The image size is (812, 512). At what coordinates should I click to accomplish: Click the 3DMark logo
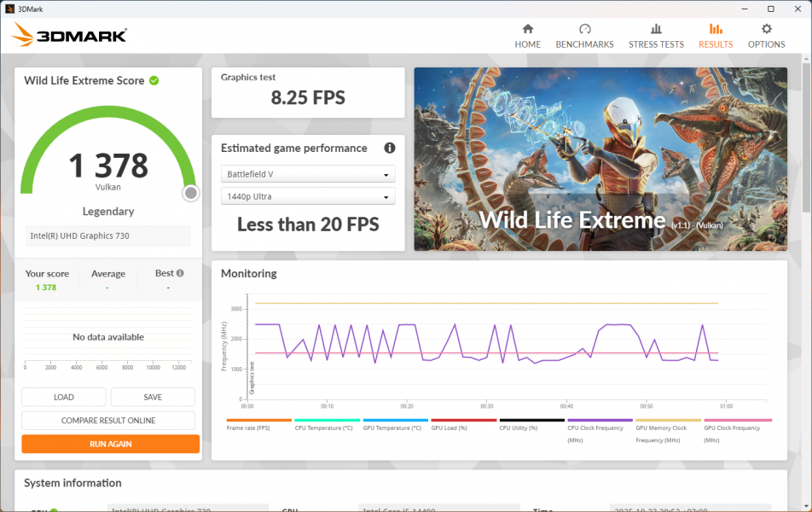[x=70, y=35]
